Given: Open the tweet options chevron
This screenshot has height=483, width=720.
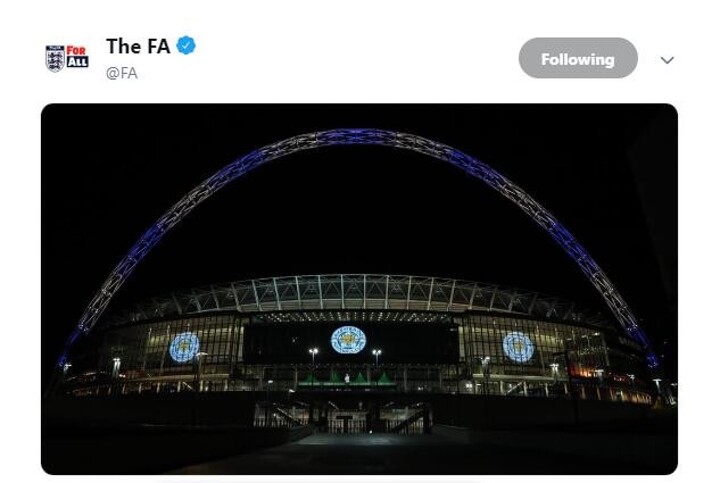Looking at the screenshot, I should click(667, 59).
